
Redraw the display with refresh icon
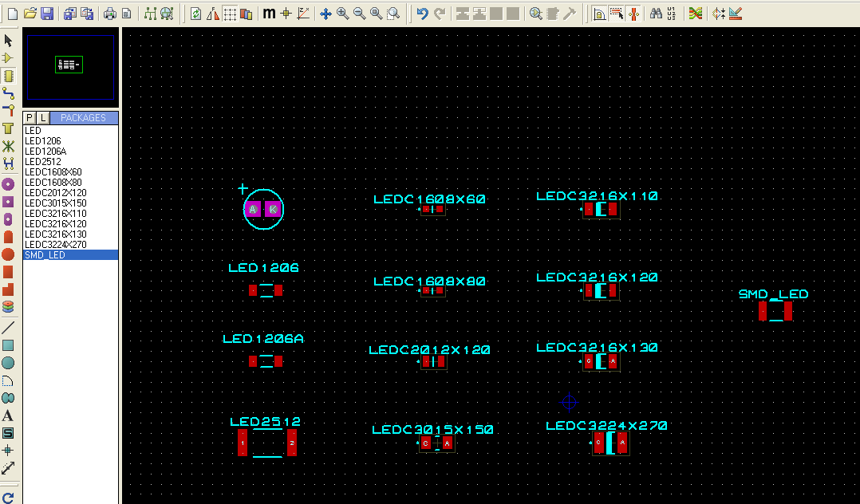tap(195, 14)
